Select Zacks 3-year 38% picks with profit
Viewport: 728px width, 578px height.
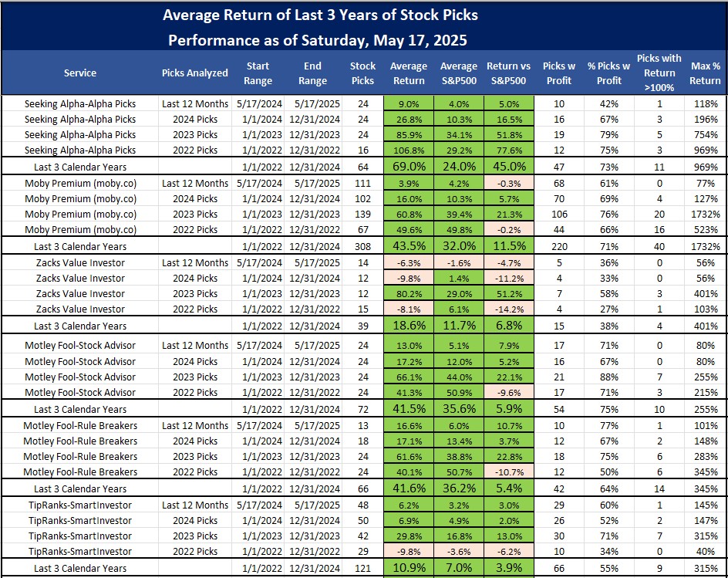(608, 326)
